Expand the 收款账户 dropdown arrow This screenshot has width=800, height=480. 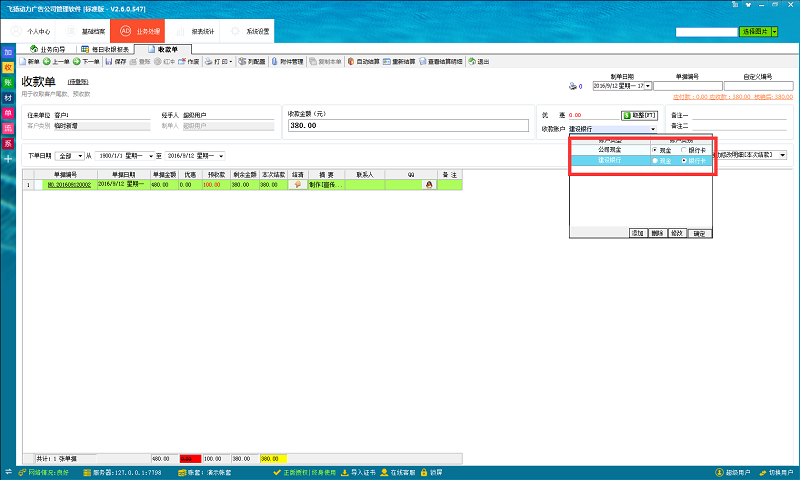point(652,129)
